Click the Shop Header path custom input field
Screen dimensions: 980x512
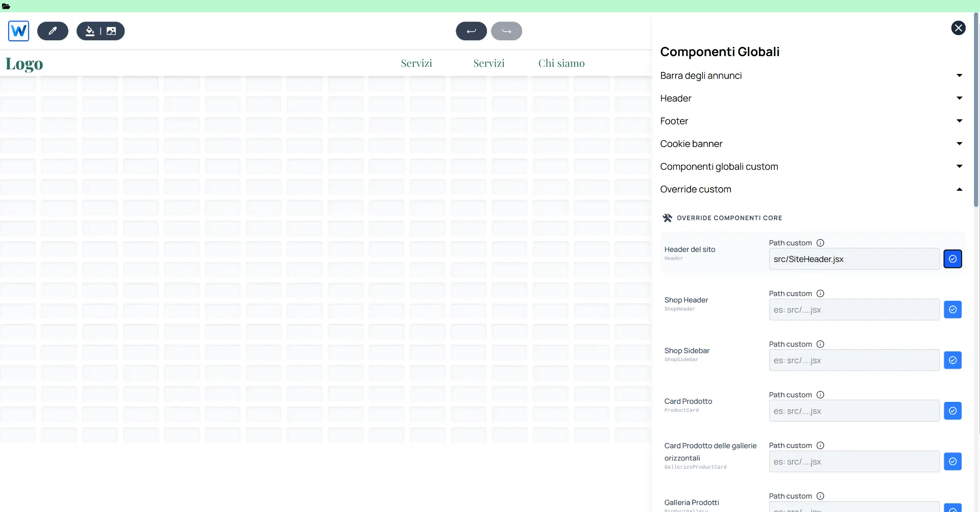[853, 310]
